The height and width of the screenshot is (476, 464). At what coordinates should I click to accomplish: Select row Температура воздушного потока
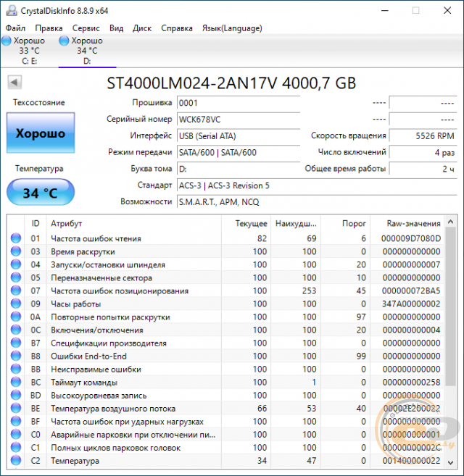[225, 409]
